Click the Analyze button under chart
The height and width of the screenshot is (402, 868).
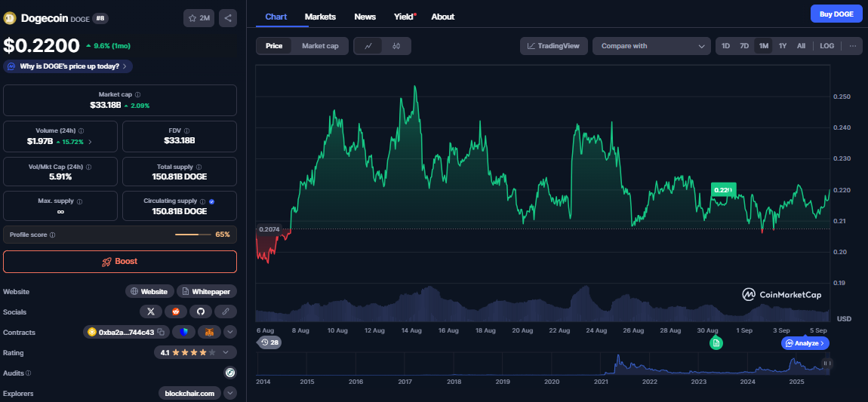point(805,343)
